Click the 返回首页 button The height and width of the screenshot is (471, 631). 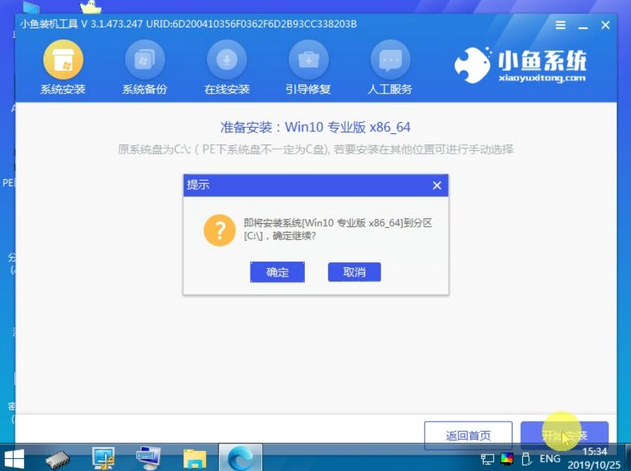(468, 435)
